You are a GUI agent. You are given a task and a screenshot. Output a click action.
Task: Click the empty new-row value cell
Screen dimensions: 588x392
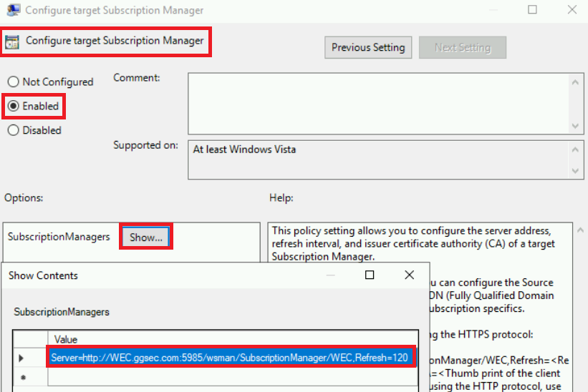(233, 377)
